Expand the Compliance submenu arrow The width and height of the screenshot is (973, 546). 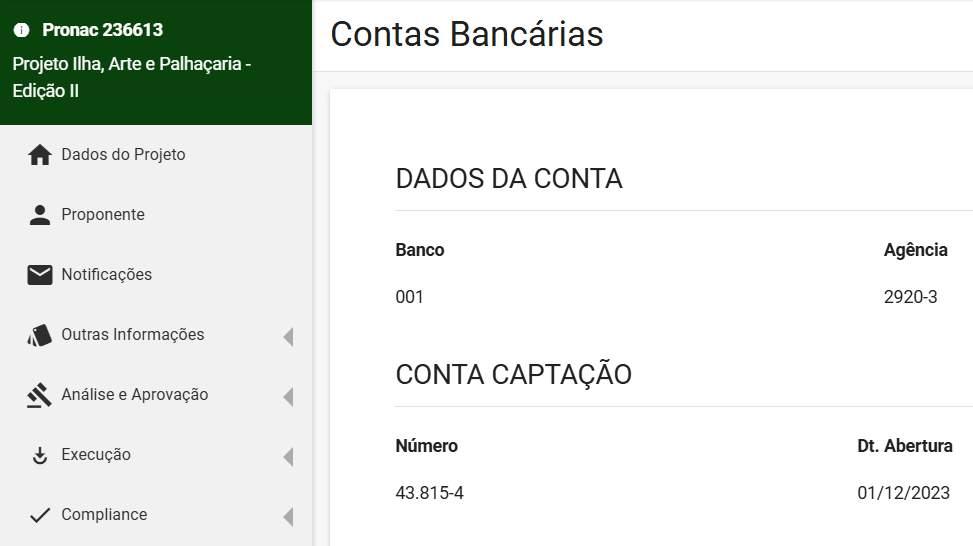[288, 517]
